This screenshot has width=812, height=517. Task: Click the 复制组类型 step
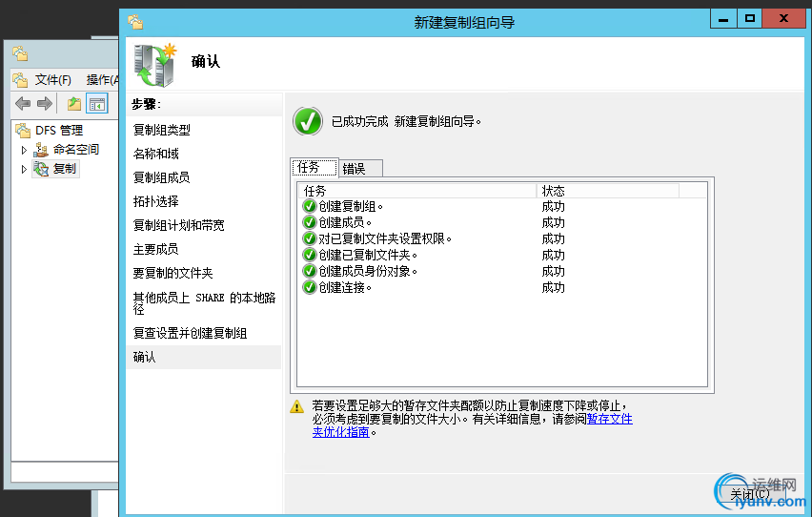pyautogui.click(x=162, y=130)
